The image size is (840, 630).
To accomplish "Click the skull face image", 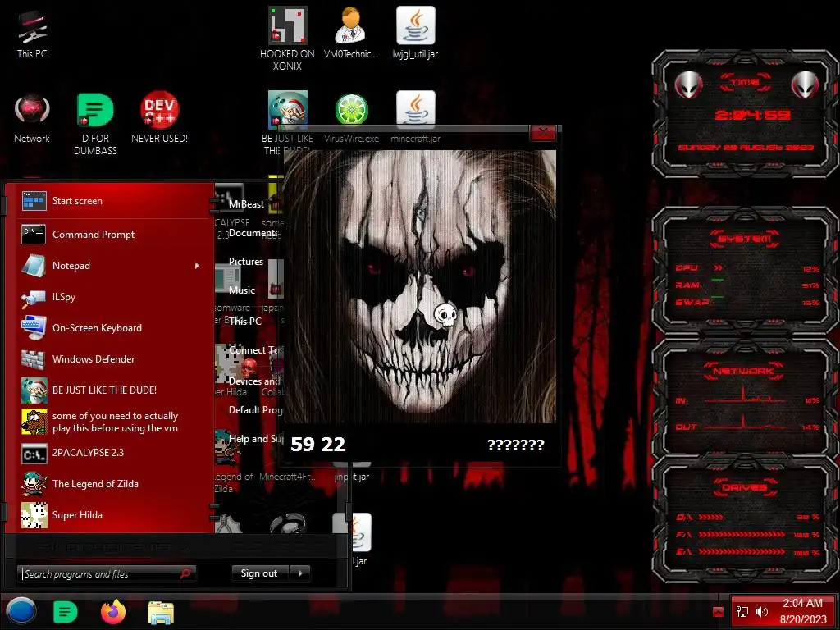I will coord(419,286).
